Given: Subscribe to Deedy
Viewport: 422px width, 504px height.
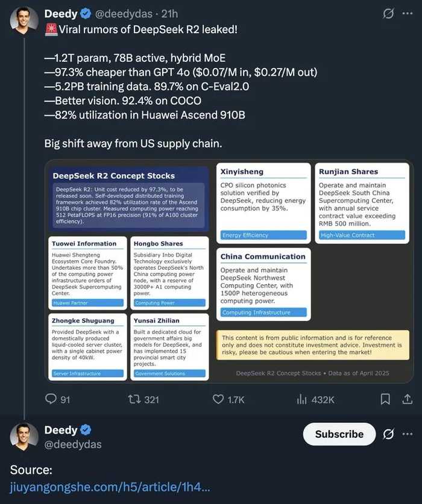Looking at the screenshot, I should coord(339,434).
